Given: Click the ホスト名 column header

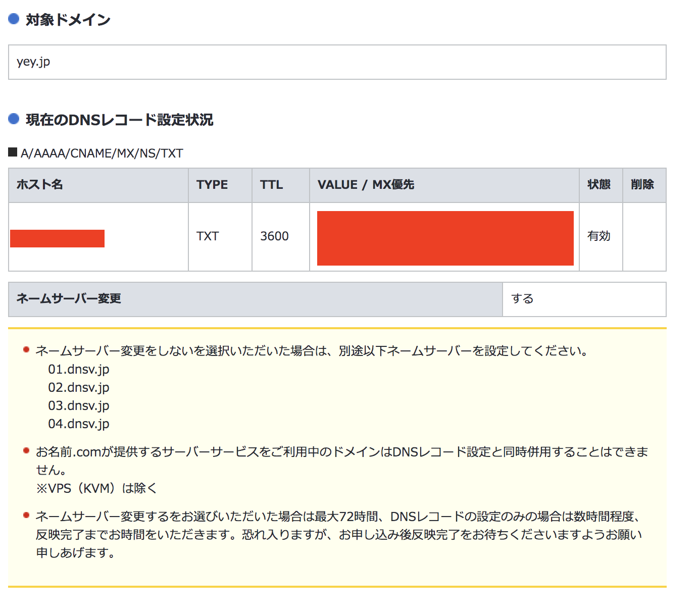Looking at the screenshot, I should [40, 185].
